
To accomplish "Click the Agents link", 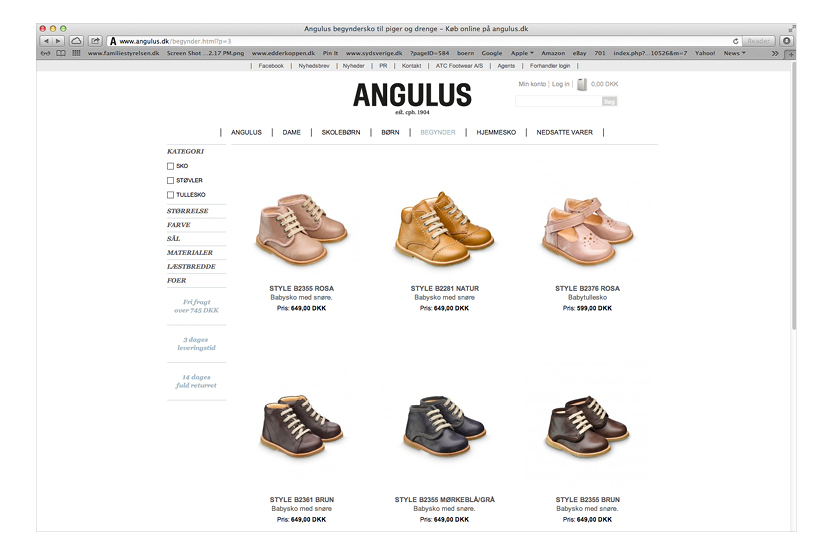I will 506,66.
